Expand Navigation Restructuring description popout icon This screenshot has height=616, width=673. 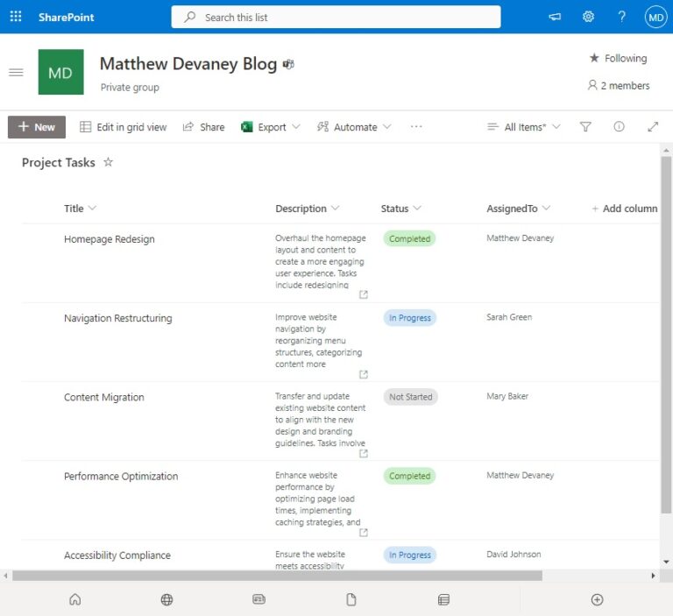364,374
